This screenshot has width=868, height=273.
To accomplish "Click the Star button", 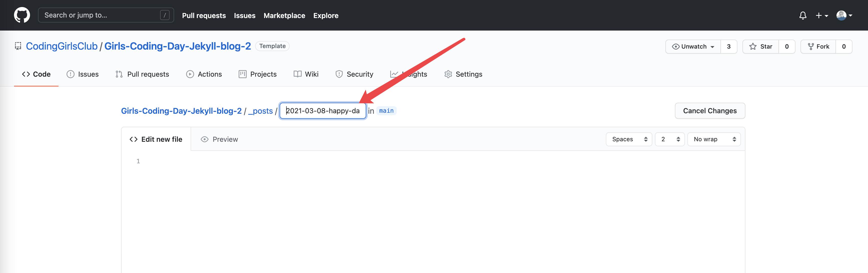I will click(x=760, y=47).
